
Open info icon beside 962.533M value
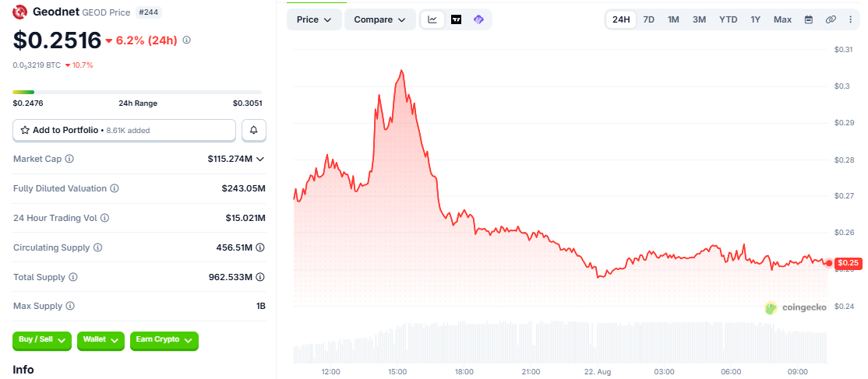[260, 276]
